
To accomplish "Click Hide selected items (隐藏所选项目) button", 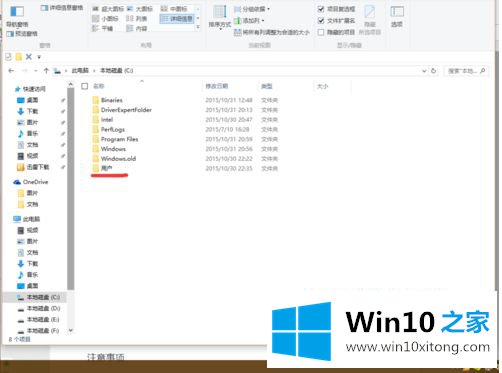I will click(x=370, y=20).
